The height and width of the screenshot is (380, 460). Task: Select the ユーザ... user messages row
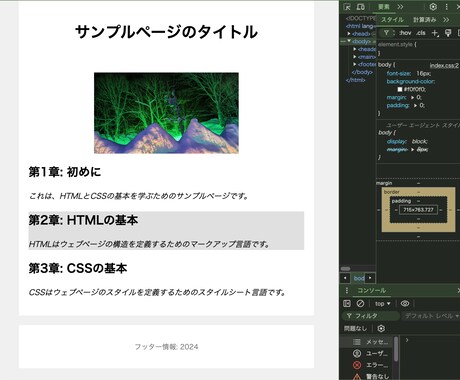367,353
